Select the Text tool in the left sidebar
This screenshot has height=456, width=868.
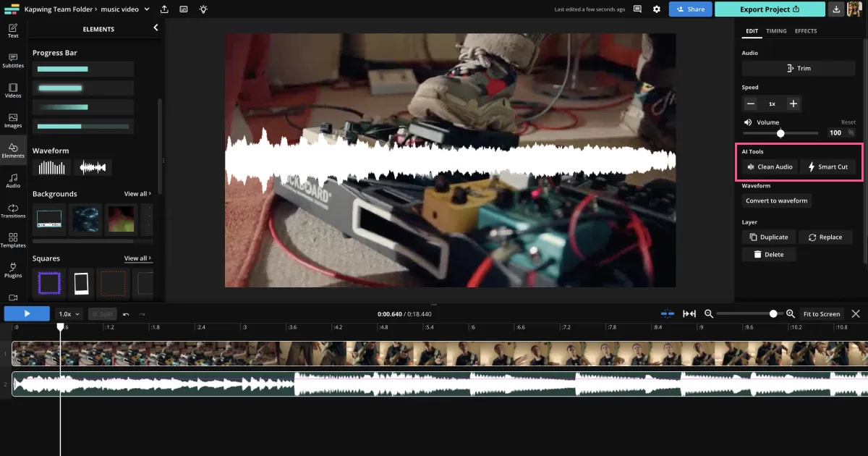[x=12, y=32]
